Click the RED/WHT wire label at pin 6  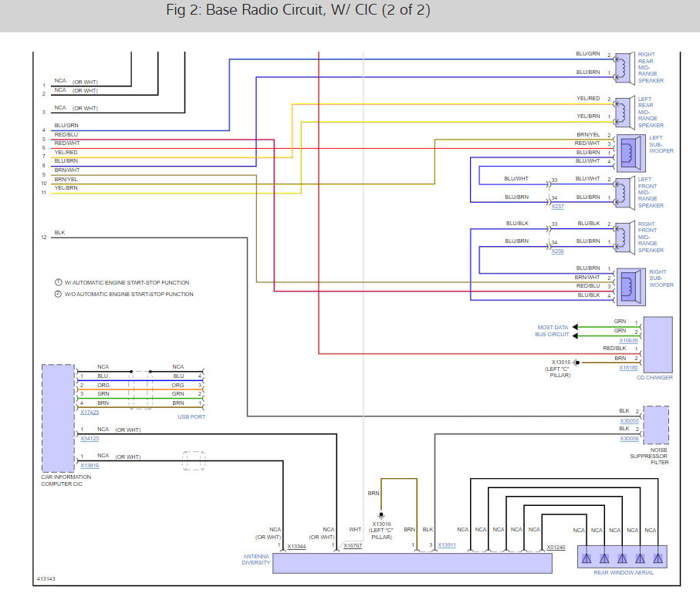click(x=67, y=143)
